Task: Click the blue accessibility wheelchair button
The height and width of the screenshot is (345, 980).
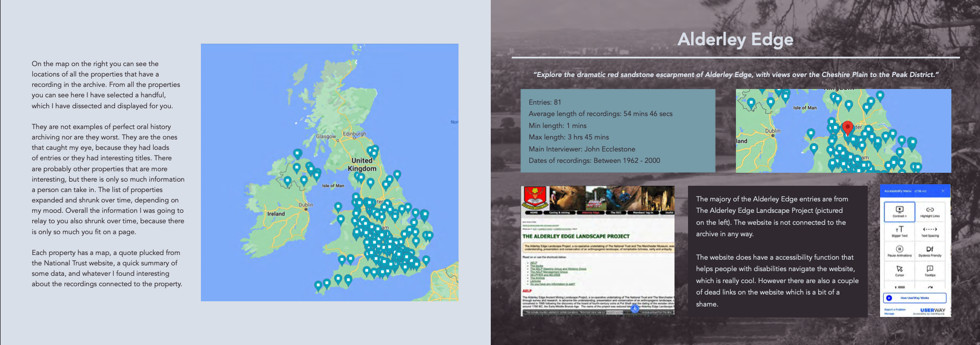Action: [634, 309]
